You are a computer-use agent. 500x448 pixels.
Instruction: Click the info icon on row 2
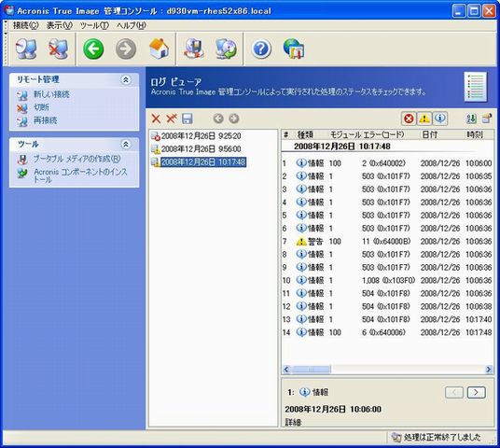(x=301, y=176)
